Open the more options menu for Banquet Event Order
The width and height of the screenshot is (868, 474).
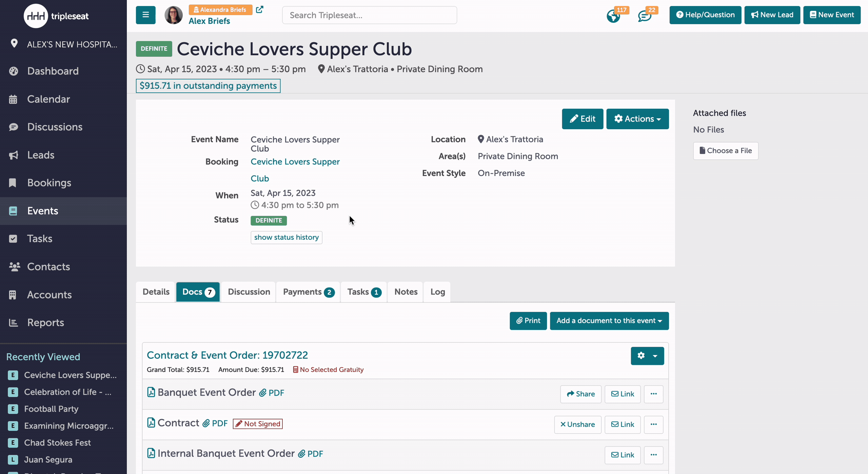(653, 394)
